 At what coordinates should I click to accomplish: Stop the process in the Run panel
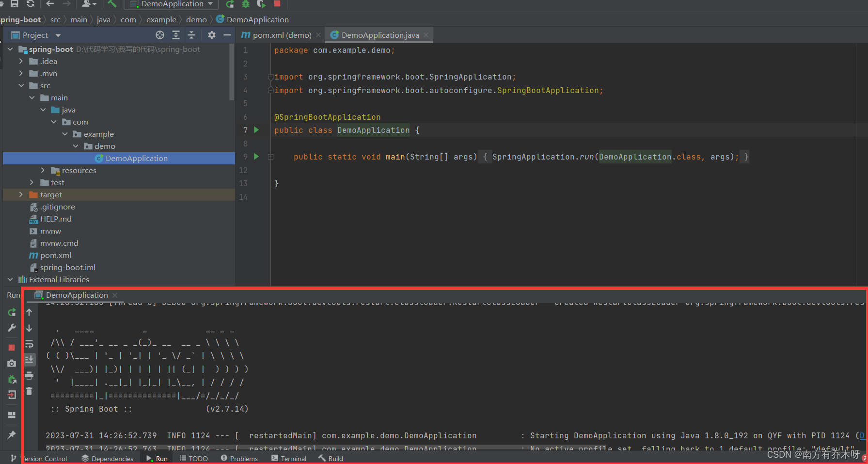point(12,348)
